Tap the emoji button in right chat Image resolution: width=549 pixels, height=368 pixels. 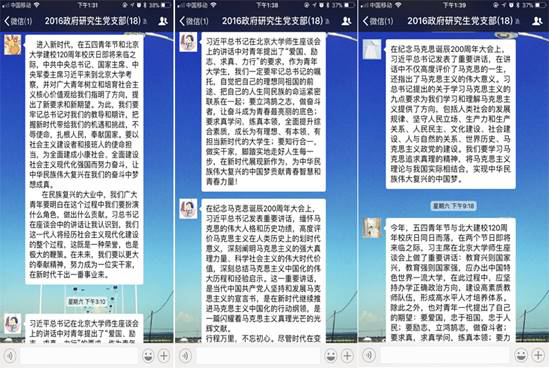521,356
